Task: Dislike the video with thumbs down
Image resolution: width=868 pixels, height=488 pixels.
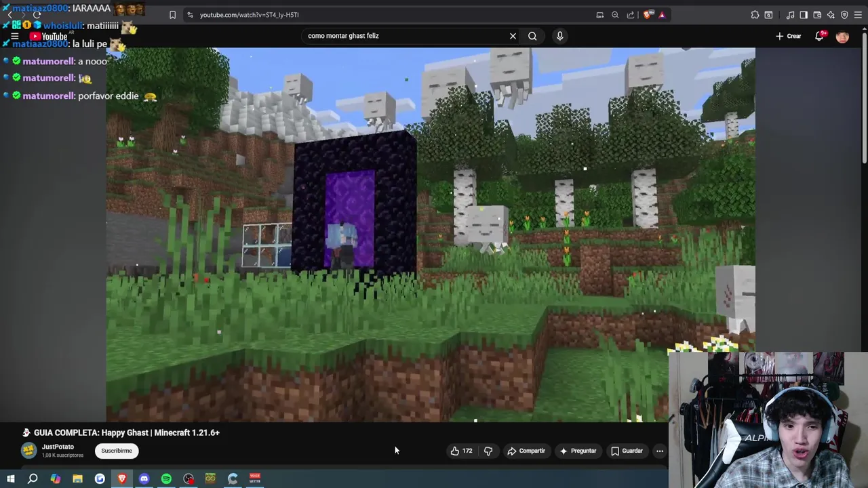Action: tap(488, 451)
